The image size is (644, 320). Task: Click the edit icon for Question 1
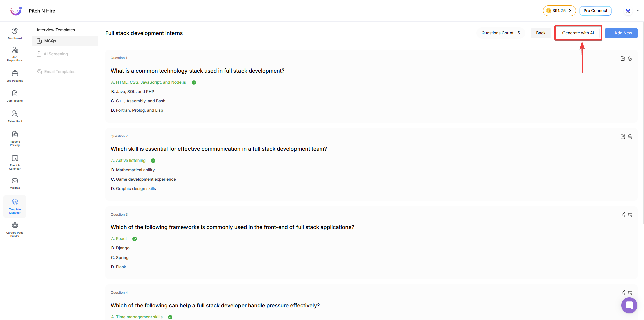click(x=623, y=58)
